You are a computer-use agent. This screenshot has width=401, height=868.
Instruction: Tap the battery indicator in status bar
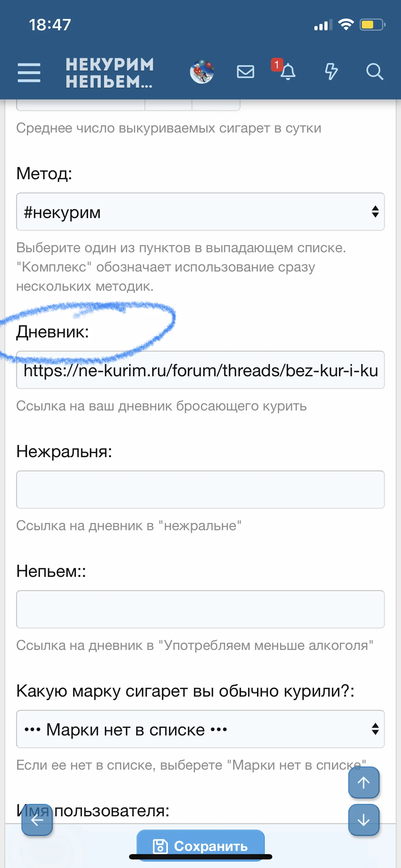(372, 25)
